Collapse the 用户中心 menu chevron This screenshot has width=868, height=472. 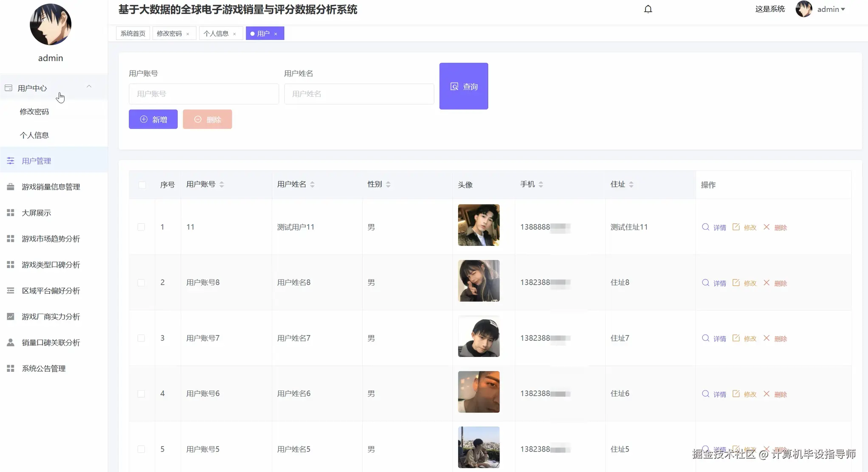[x=89, y=87]
